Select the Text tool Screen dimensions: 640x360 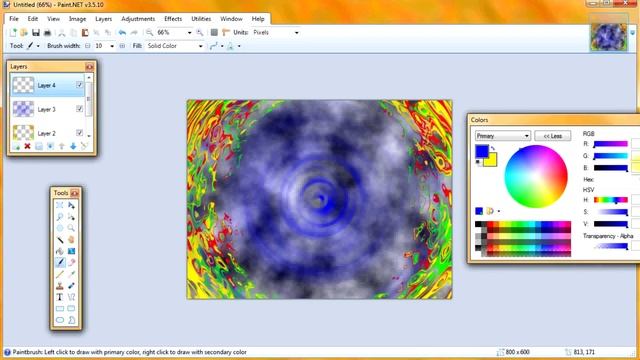[60, 297]
